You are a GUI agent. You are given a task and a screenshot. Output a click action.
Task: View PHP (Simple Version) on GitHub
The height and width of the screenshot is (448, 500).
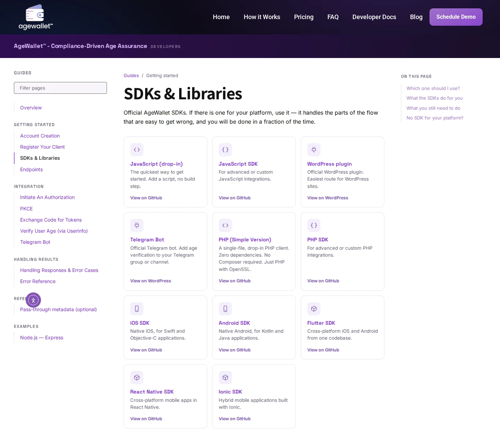pyautogui.click(x=235, y=281)
